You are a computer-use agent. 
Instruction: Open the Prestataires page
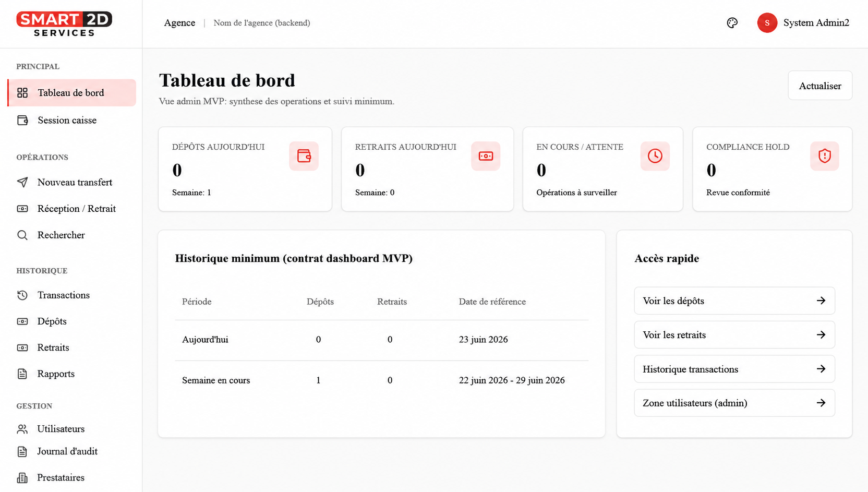pyautogui.click(x=72, y=478)
